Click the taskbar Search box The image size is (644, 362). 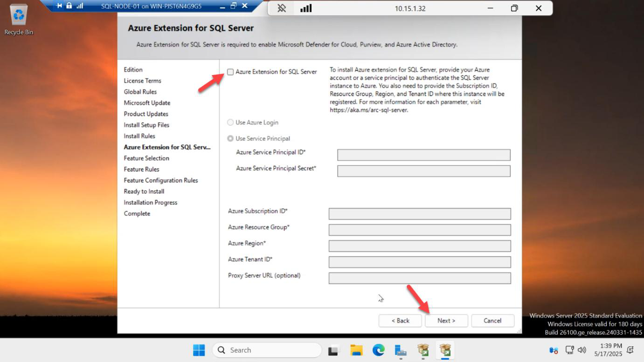267,350
